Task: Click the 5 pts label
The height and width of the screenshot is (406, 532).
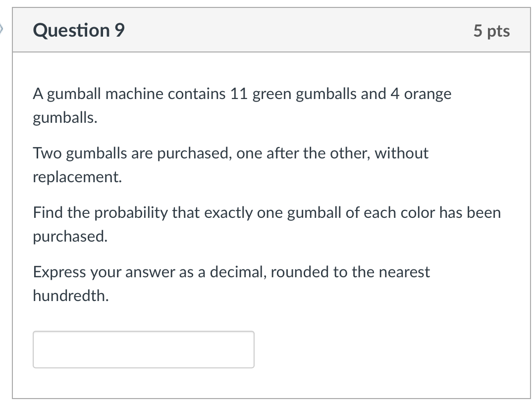Action: (492, 30)
